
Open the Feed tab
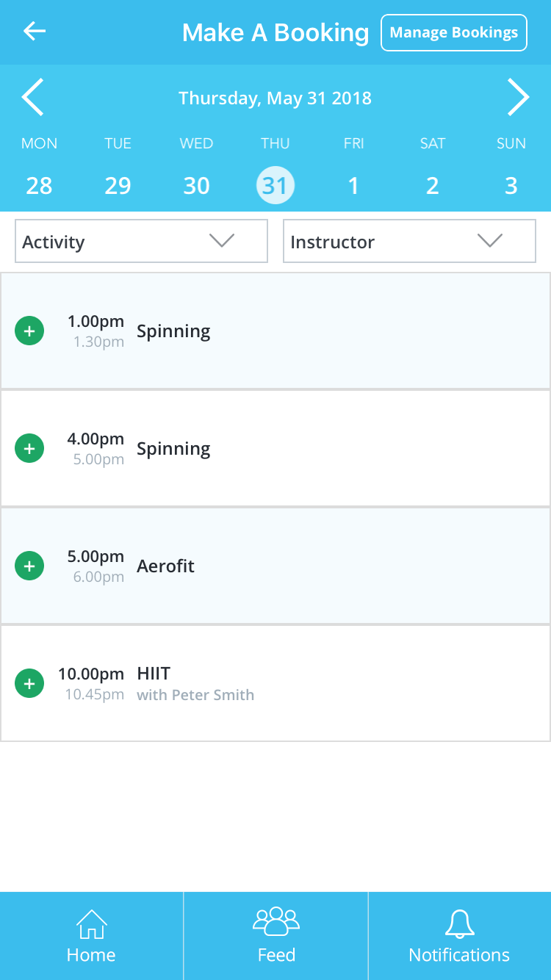coord(276,936)
